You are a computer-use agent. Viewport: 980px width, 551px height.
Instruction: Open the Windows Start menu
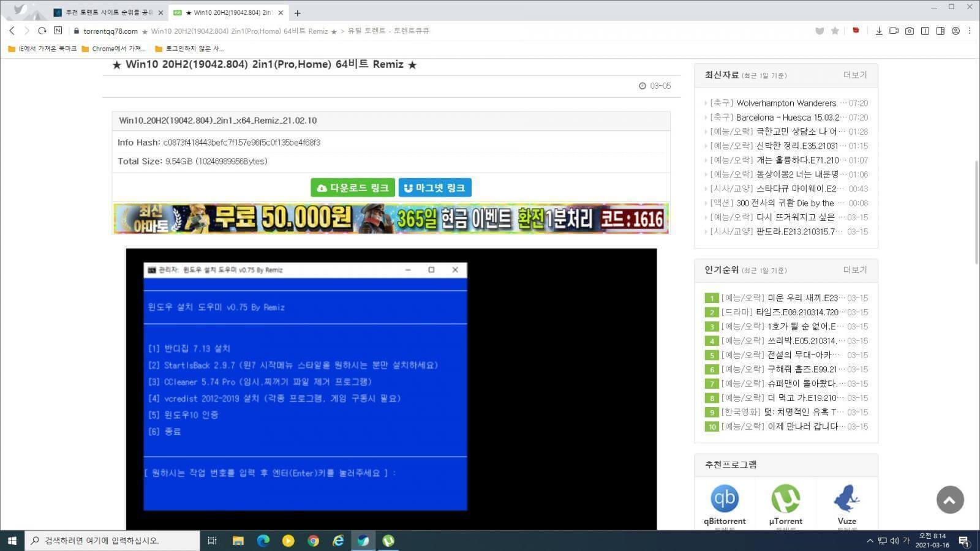pyautogui.click(x=12, y=541)
